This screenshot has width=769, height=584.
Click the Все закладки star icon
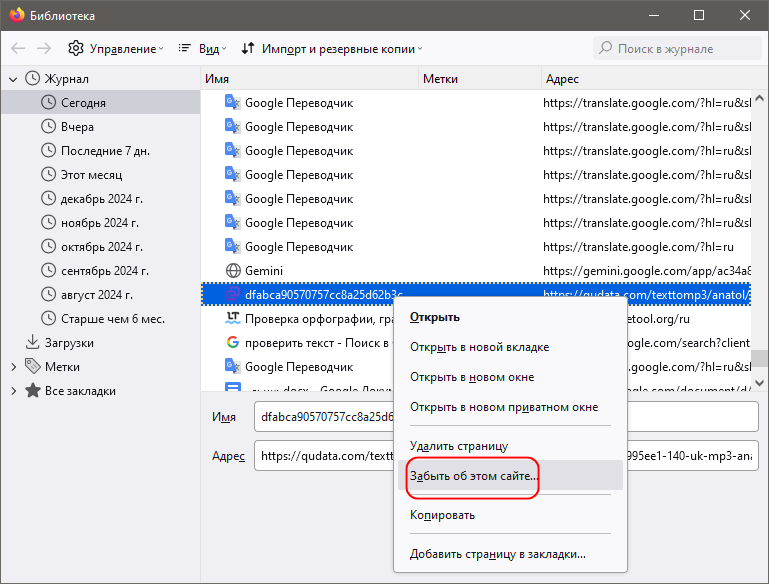tap(32, 390)
